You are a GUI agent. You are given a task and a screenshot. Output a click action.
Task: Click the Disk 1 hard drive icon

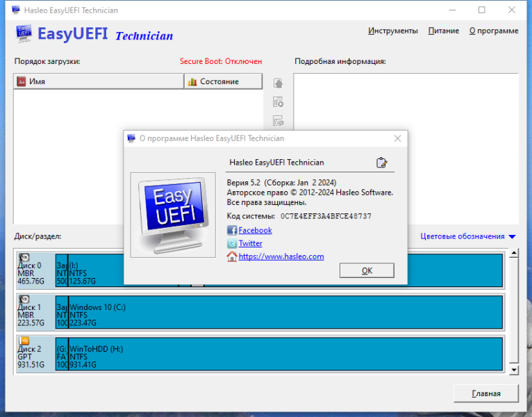click(24, 299)
